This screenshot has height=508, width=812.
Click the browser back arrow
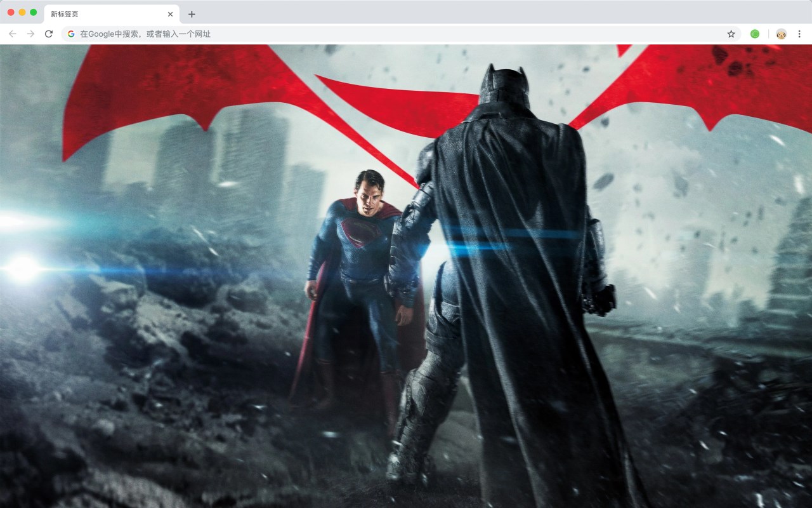point(13,34)
